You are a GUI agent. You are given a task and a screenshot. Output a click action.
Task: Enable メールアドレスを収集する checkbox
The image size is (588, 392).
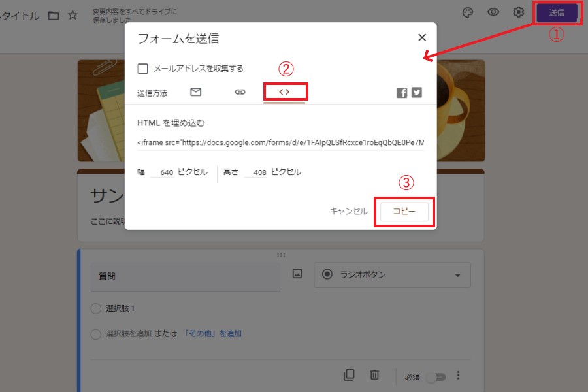click(x=142, y=69)
